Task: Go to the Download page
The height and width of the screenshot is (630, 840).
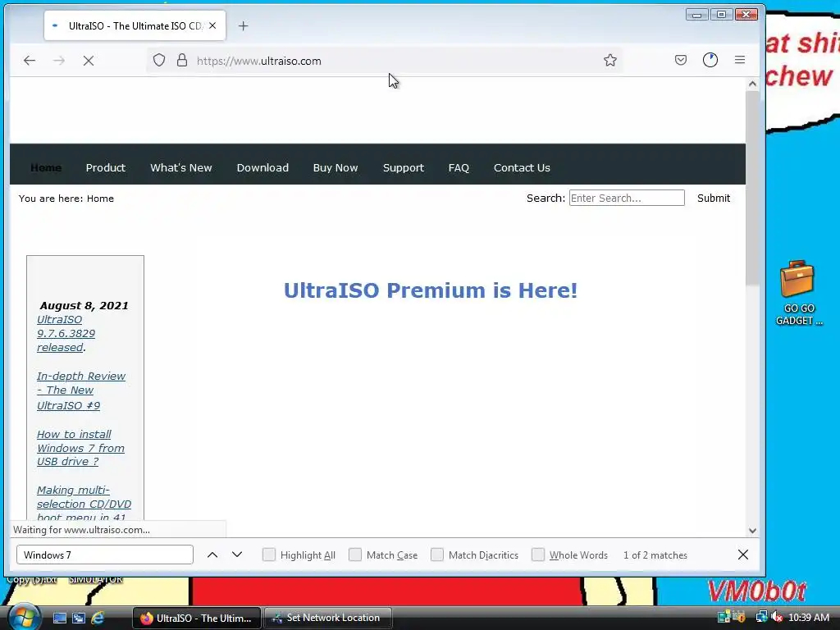Action: (262, 167)
